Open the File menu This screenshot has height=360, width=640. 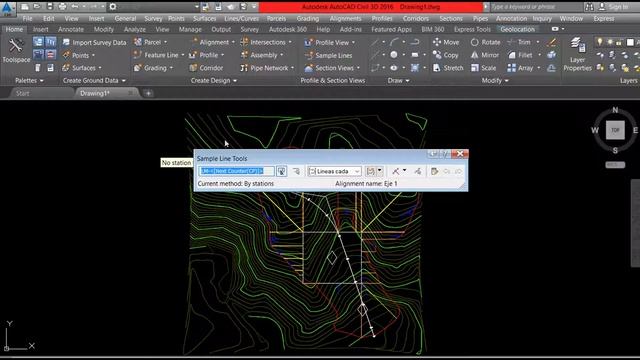pos(27,18)
